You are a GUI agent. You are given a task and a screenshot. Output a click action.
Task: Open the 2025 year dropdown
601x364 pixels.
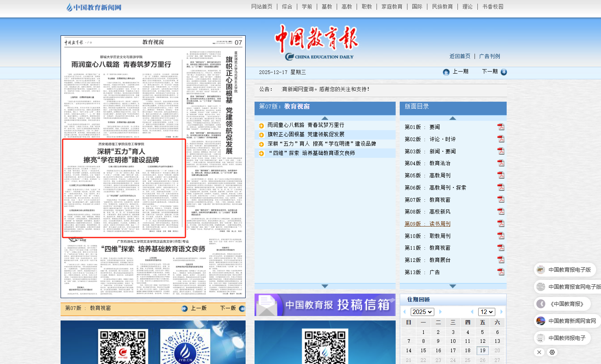tap(422, 312)
